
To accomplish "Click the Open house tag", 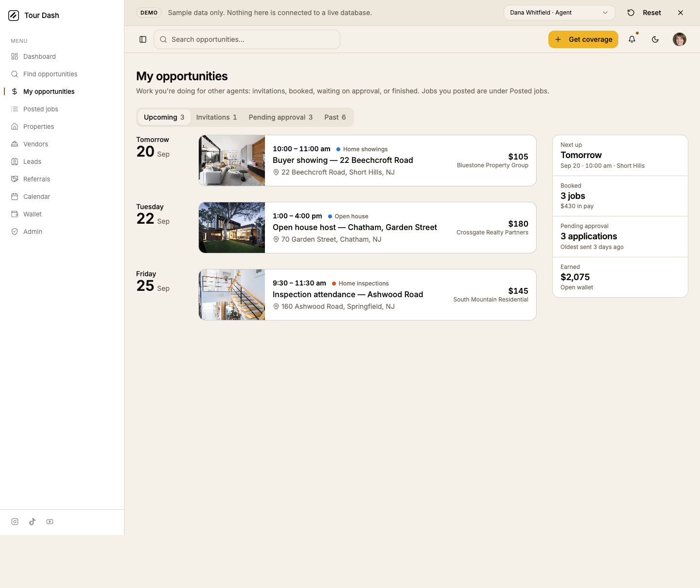I will (x=348, y=216).
